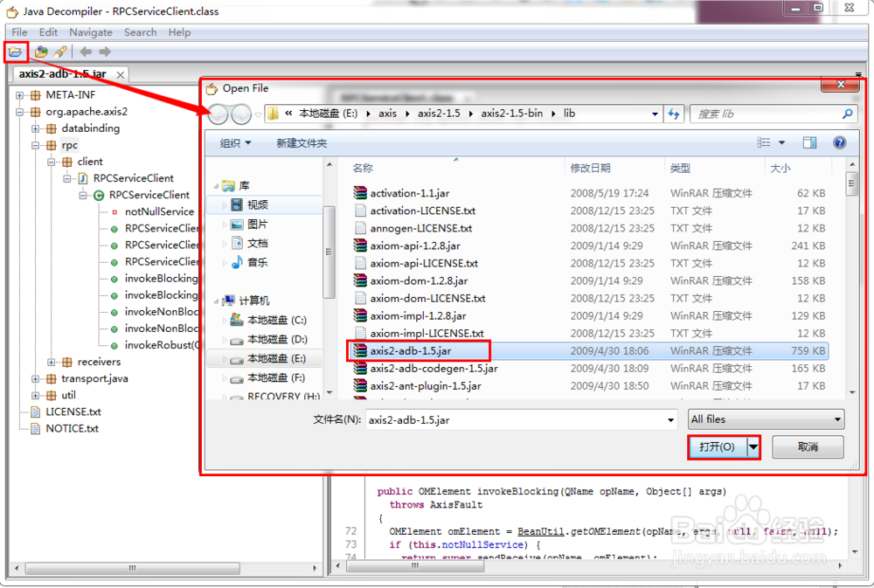
Task: Click the Open Type toolbar icon
Action: click(41, 52)
